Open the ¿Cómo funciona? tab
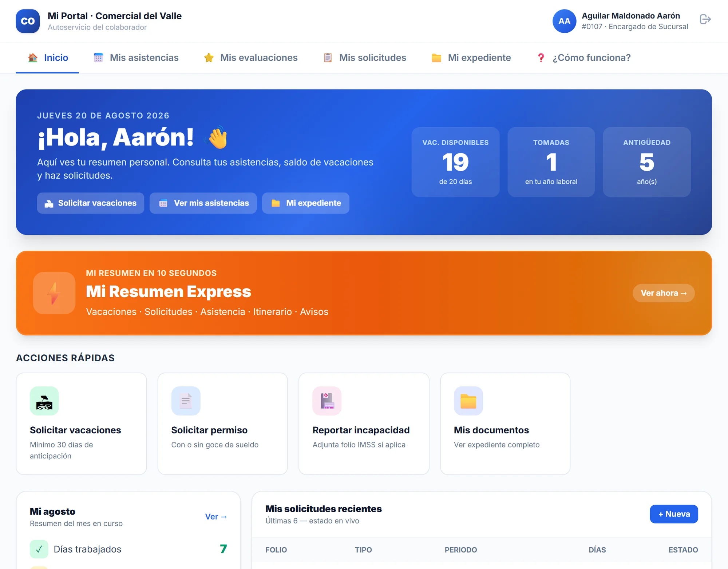 (583, 57)
